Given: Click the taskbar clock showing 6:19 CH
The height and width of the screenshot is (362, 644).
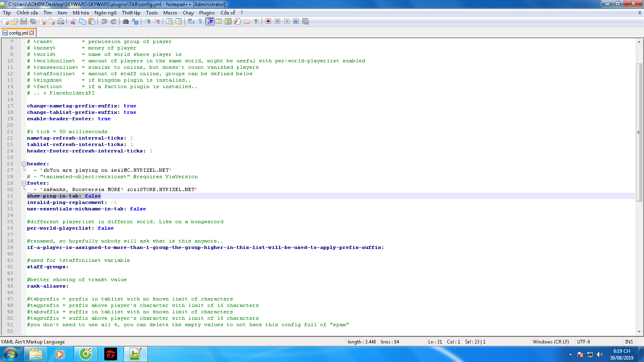Looking at the screenshot, I should [x=621, y=354].
